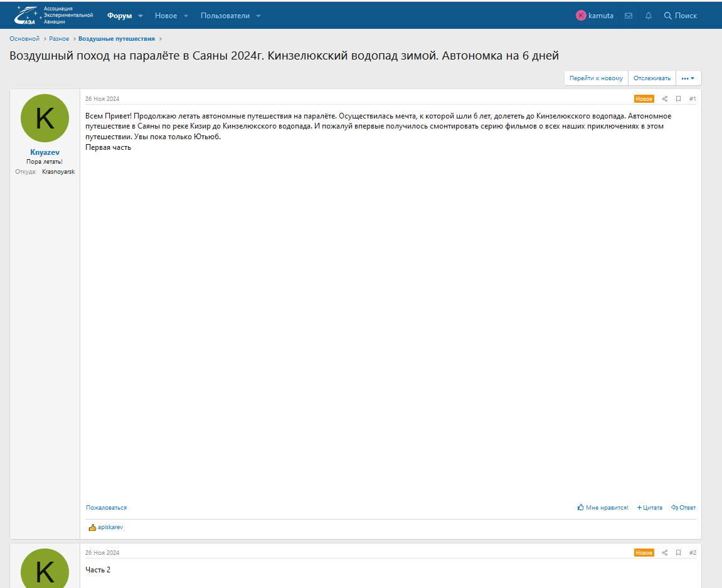Bookmark post #1 with the bookmark icon
The width and height of the screenshot is (722, 588).
coord(678,99)
